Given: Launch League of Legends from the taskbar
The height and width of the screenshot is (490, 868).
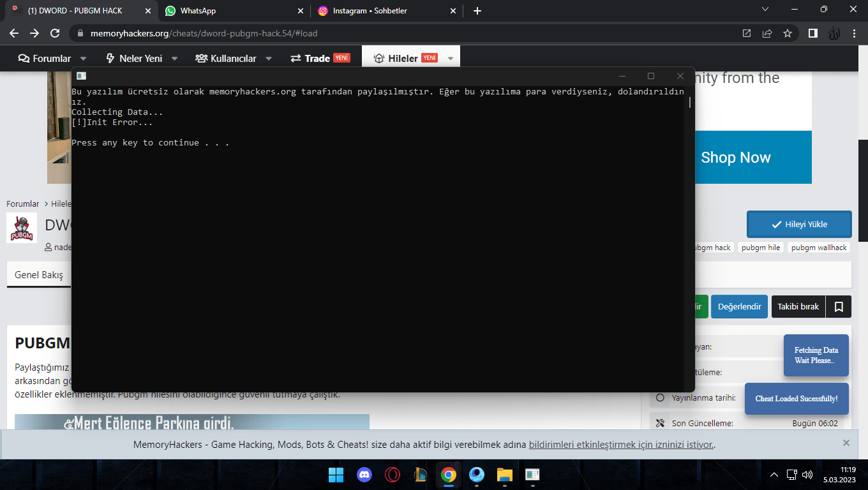Looking at the screenshot, I should 420,475.
